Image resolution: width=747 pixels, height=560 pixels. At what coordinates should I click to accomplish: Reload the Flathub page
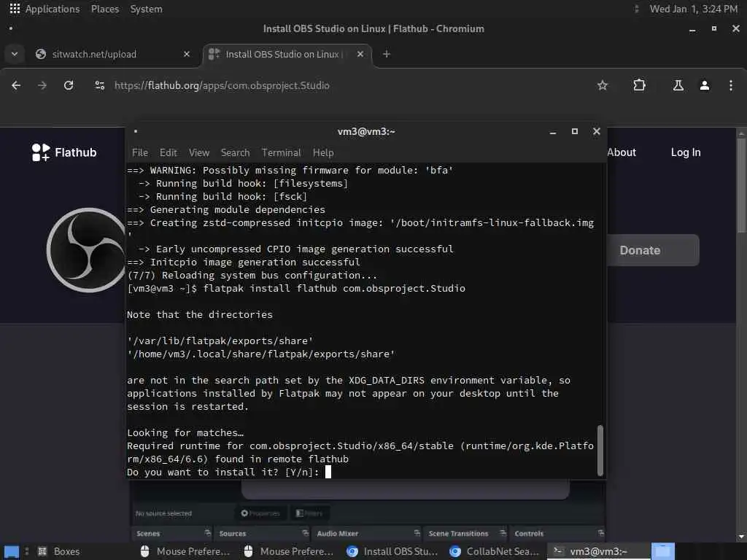(69, 85)
